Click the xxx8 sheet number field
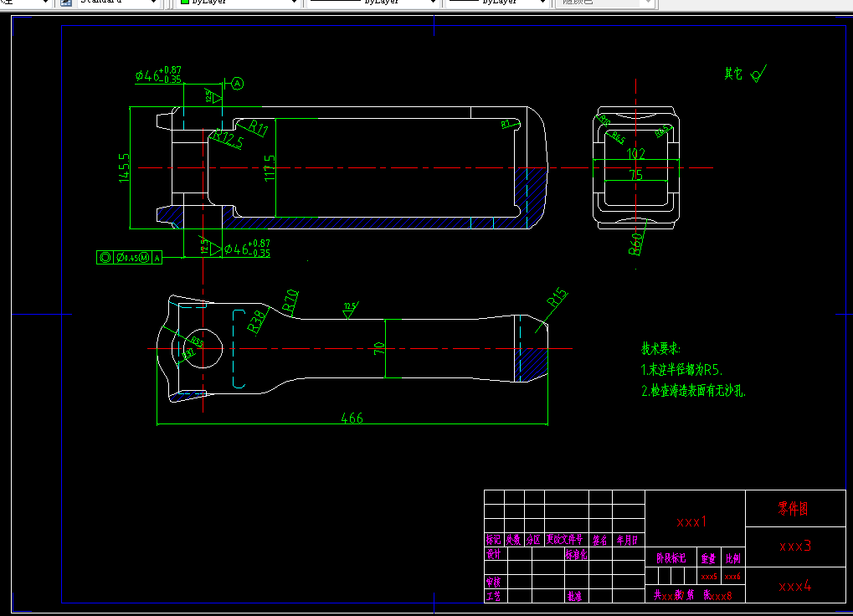 [x=722, y=596]
